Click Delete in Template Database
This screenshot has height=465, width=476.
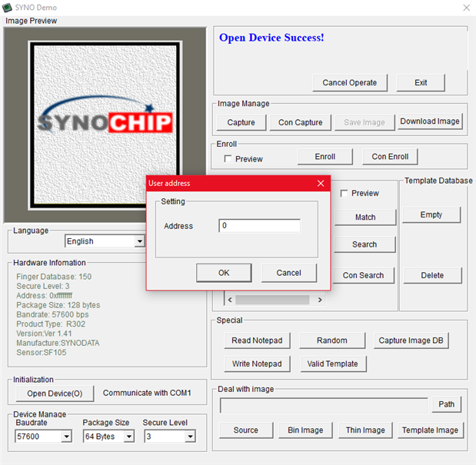click(432, 275)
